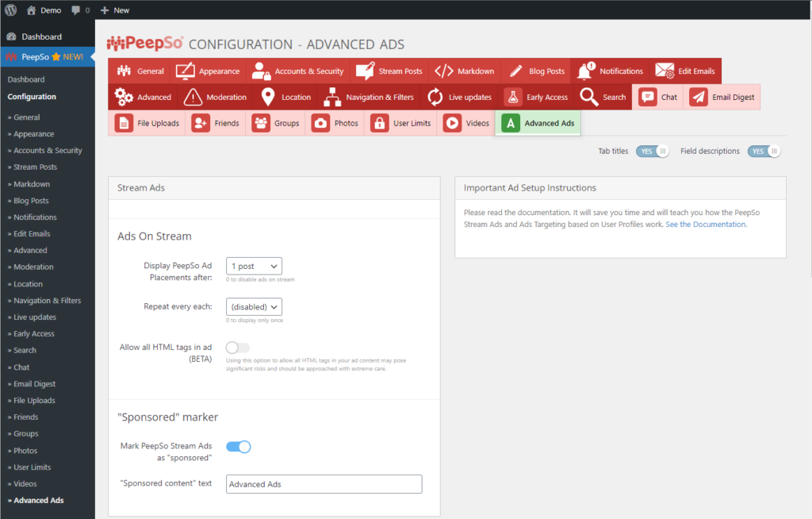Open Accounts & Security settings
Screen dimensions: 812x519
click(x=261, y=71)
